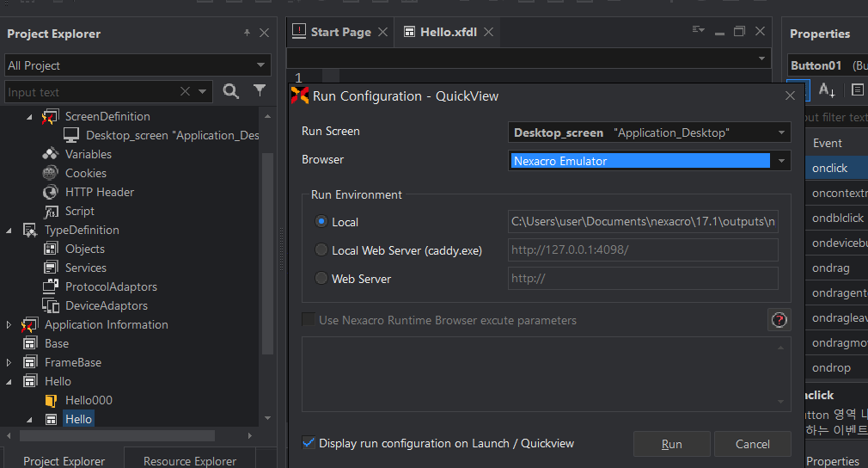The image size is (868, 468).
Task: Select the onclick event row
Action: 836,168
